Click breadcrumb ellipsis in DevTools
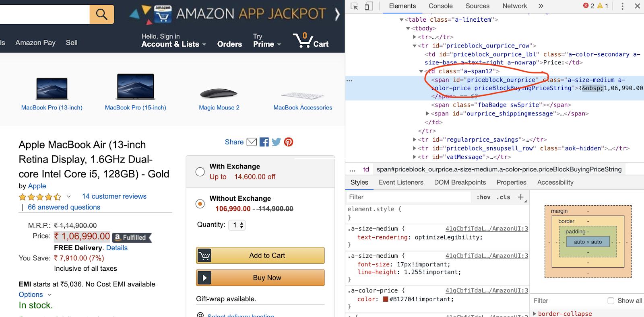 coord(352,169)
